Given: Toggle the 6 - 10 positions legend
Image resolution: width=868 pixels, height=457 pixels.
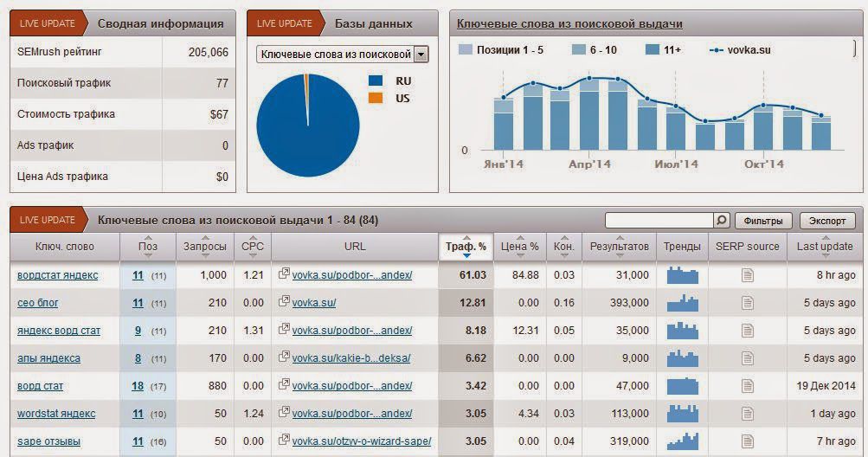Looking at the screenshot, I should 594,50.
